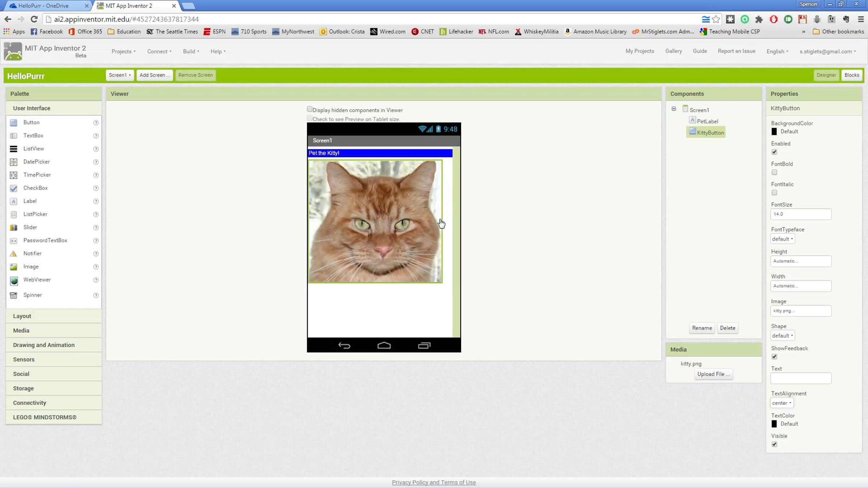Viewport: 868px width, 488px height.
Task: Toggle Display hidden components in Viewer
Action: click(x=310, y=109)
